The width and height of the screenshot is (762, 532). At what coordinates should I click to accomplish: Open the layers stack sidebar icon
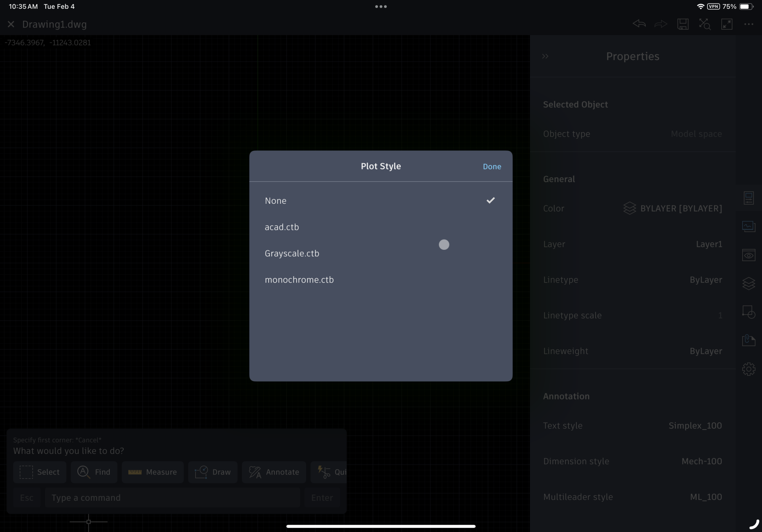[748, 283]
